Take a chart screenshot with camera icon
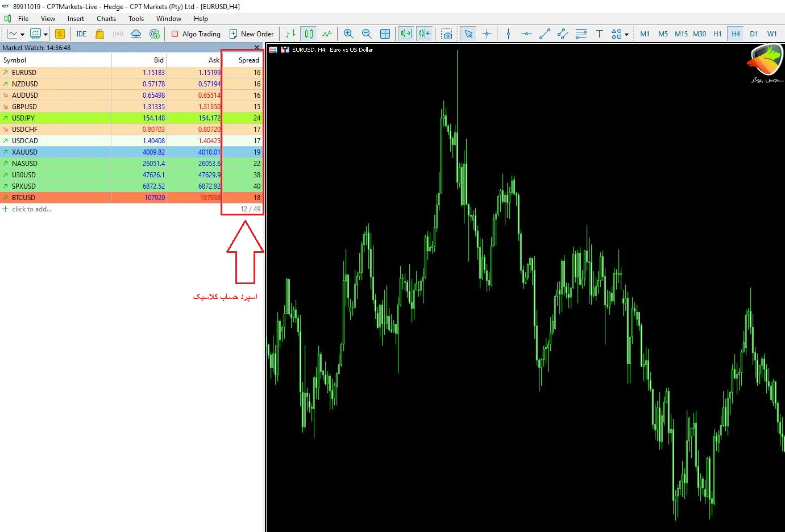Image resolution: width=785 pixels, height=532 pixels. (447, 34)
